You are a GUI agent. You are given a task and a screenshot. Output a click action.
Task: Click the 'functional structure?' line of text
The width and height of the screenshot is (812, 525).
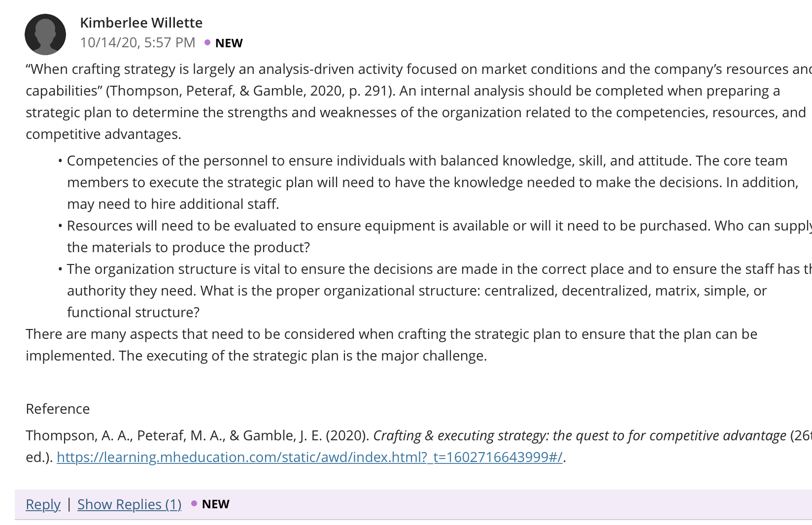pyautogui.click(x=134, y=312)
